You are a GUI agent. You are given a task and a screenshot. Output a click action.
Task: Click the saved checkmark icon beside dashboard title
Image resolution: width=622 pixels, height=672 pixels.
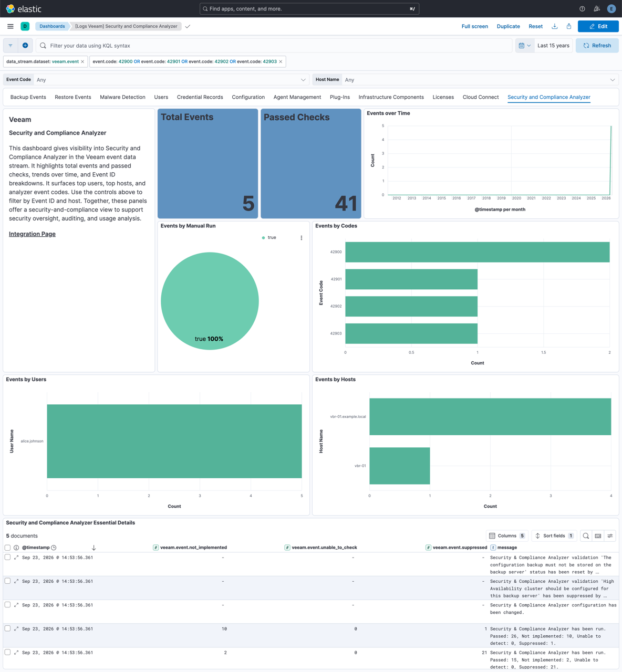(188, 26)
